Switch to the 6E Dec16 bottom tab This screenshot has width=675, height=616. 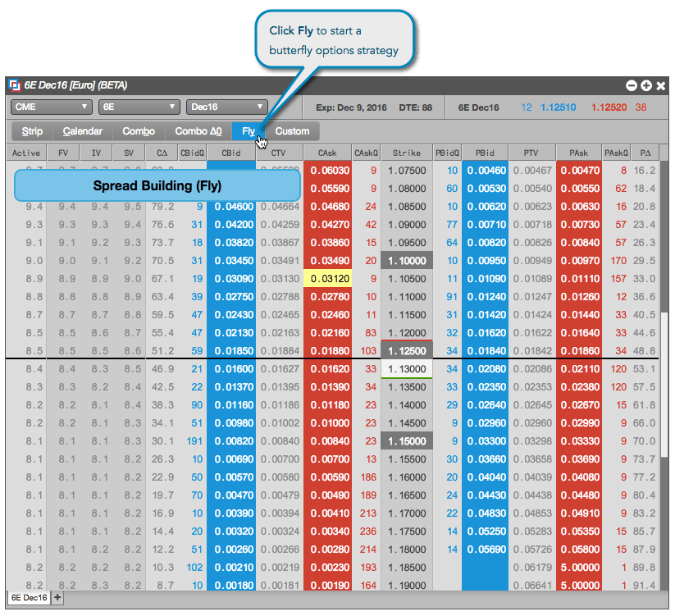29,597
